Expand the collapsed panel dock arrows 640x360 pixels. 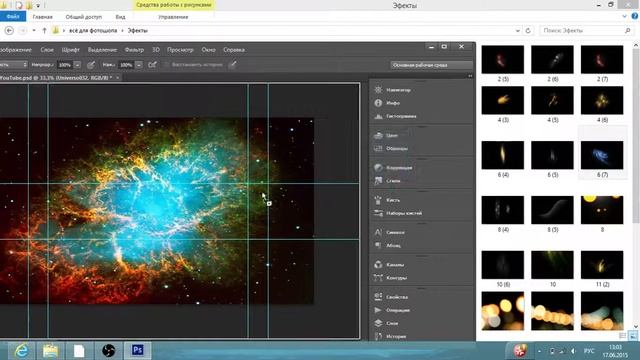[x=470, y=76]
